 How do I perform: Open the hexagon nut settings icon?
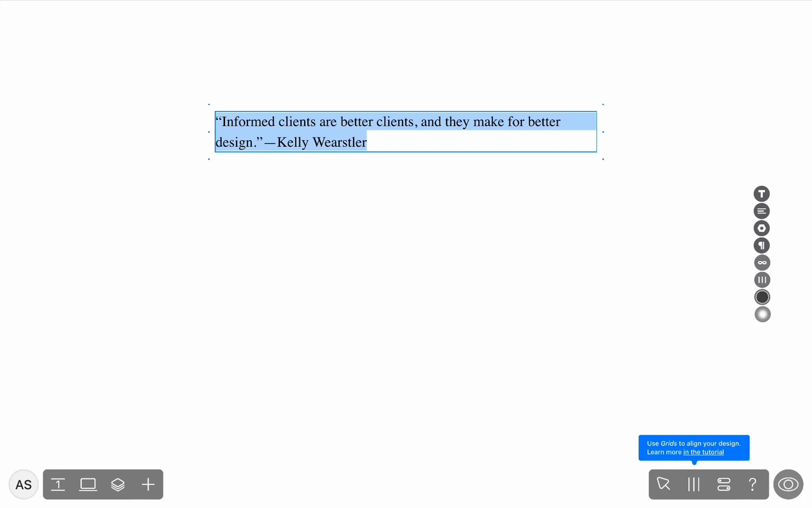tap(762, 228)
